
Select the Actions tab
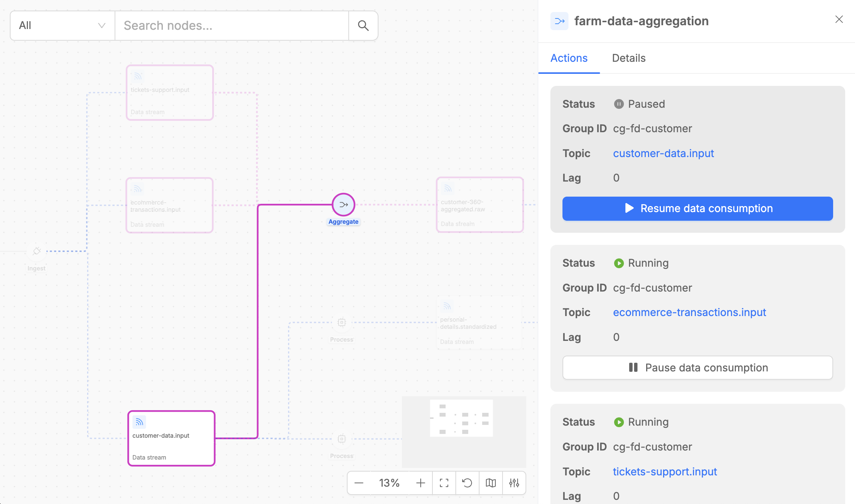[x=569, y=58]
